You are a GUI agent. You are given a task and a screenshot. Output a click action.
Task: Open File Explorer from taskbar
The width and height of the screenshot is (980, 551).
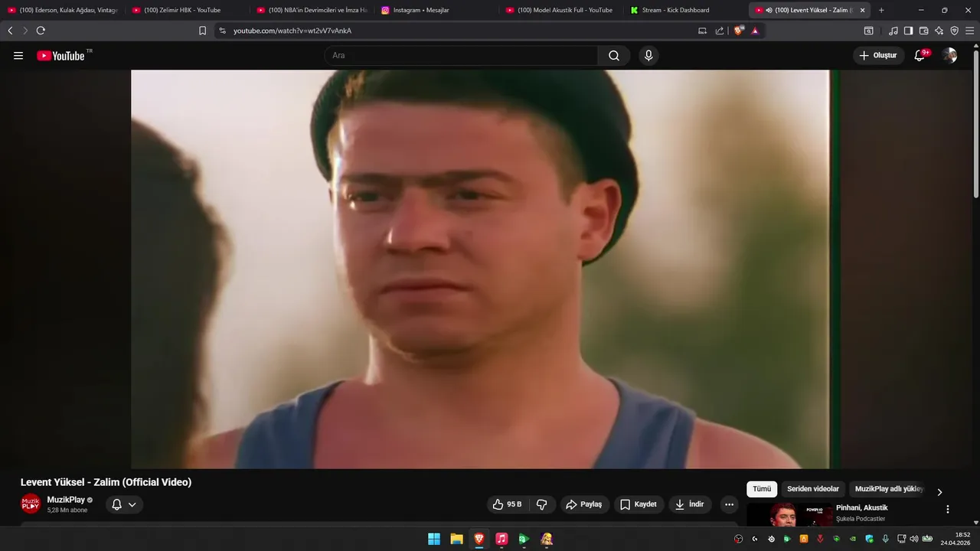click(x=456, y=539)
